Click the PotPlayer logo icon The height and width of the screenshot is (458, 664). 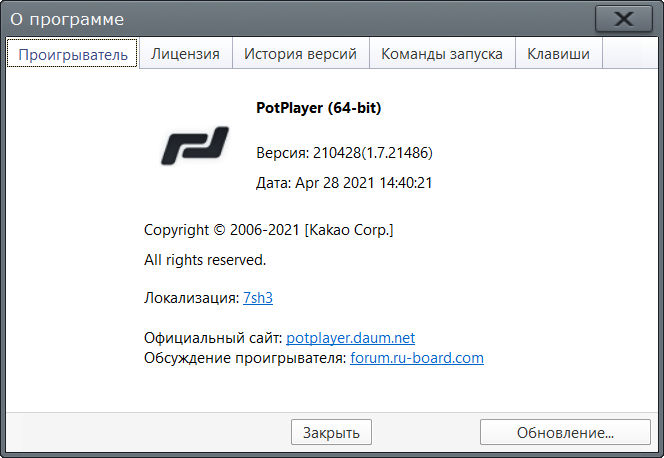click(x=195, y=146)
